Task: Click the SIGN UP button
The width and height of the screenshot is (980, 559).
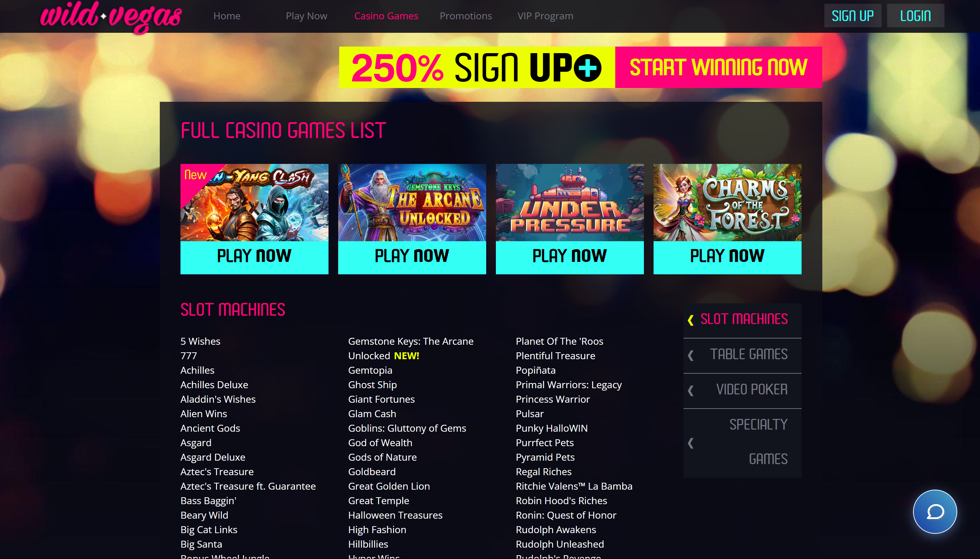Action: click(853, 16)
